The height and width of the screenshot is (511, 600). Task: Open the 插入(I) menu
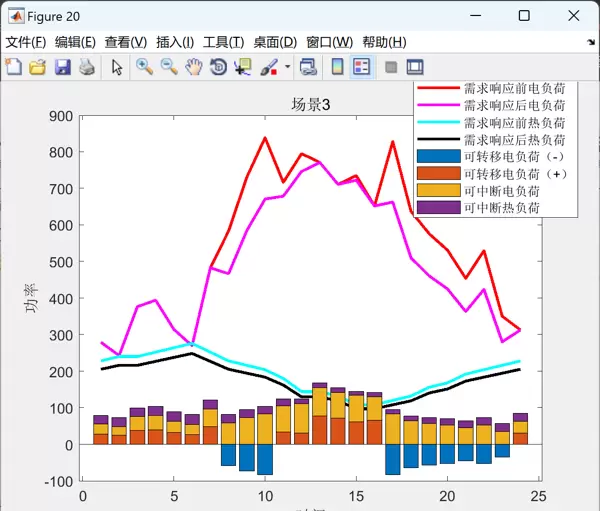175,42
